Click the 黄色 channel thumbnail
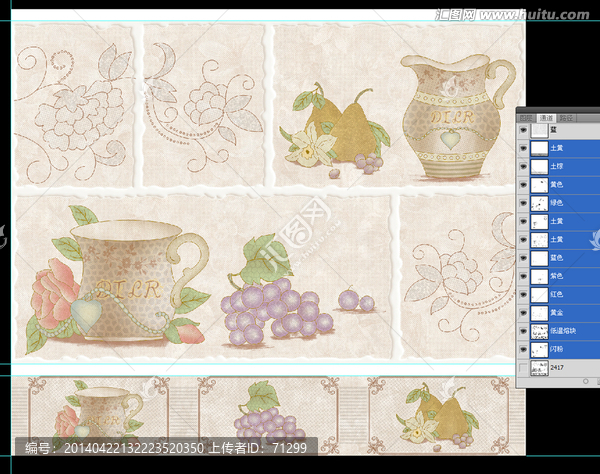Image resolution: width=600 pixels, height=474 pixels. (539, 185)
